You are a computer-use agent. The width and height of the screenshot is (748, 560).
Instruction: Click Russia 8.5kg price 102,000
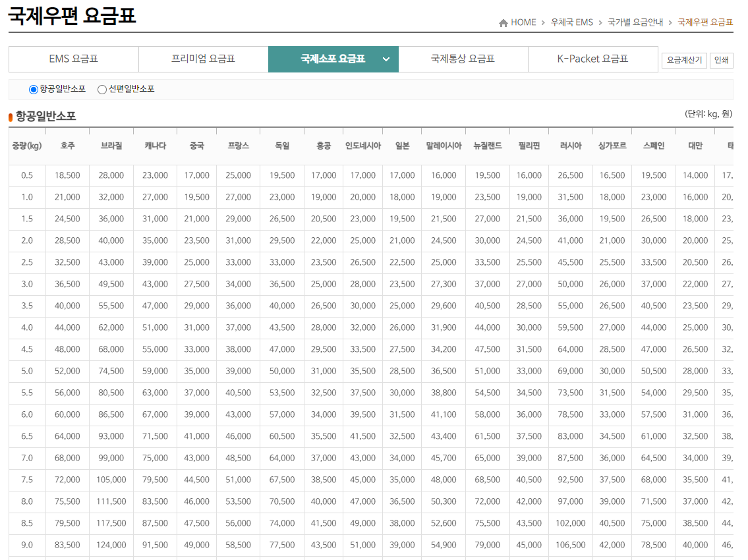pyautogui.click(x=571, y=523)
